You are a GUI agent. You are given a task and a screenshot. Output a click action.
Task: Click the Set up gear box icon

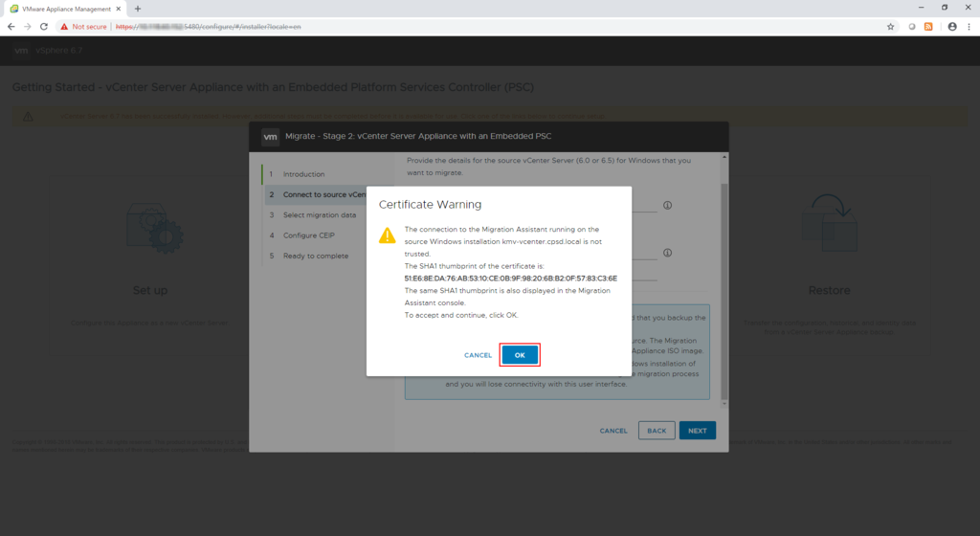(x=154, y=228)
